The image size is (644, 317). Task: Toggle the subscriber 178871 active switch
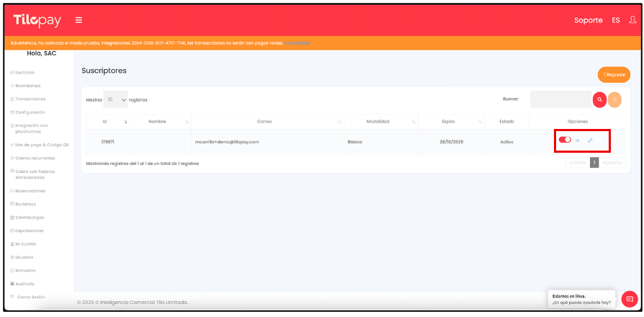565,140
